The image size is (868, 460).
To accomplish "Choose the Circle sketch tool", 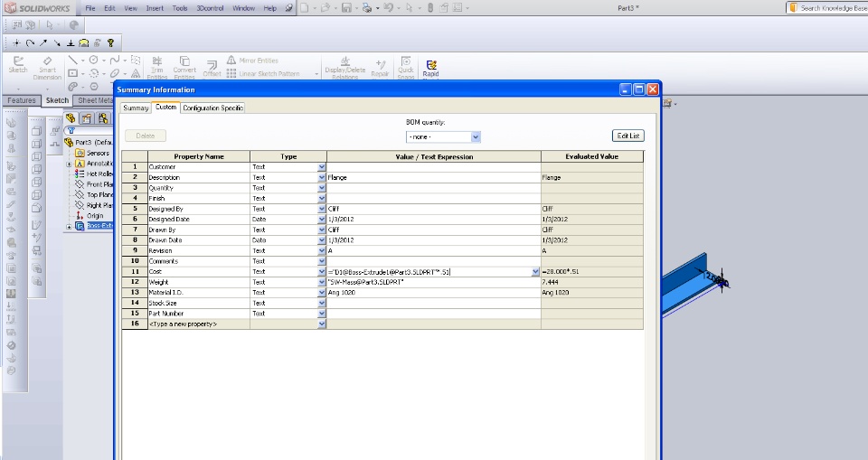I will tap(93, 60).
